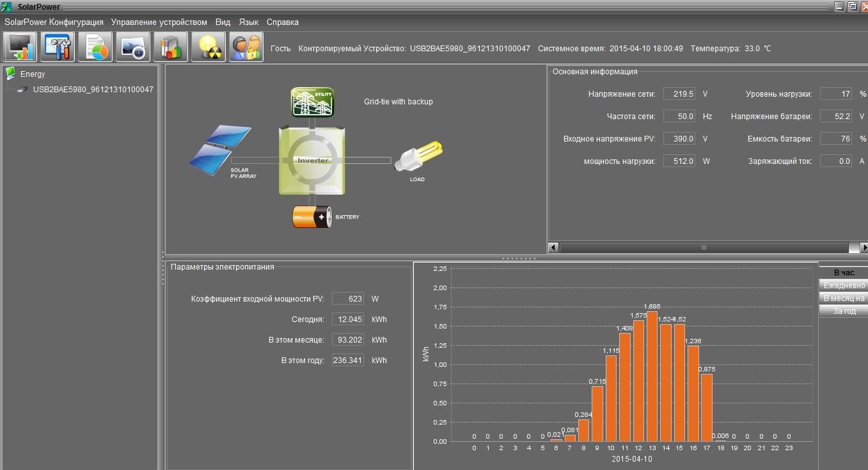The image size is (868, 470).
Task: Select the Energy root tree node
Action: tap(33, 74)
